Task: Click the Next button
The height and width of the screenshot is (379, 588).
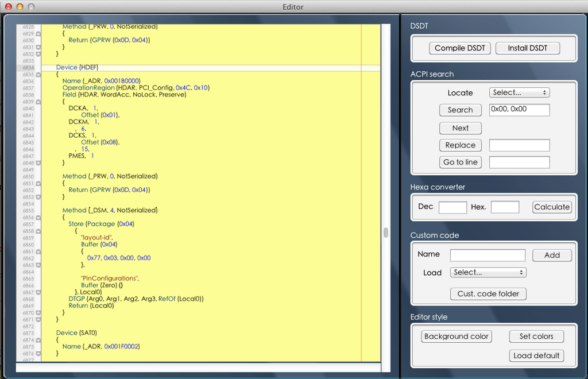Action: pos(460,128)
